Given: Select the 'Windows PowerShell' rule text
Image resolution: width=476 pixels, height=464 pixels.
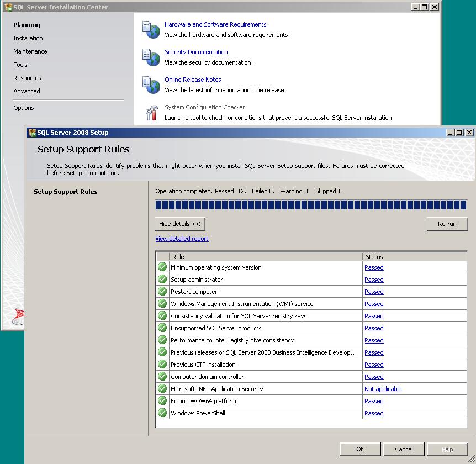Looking at the screenshot, I should 198,413.
